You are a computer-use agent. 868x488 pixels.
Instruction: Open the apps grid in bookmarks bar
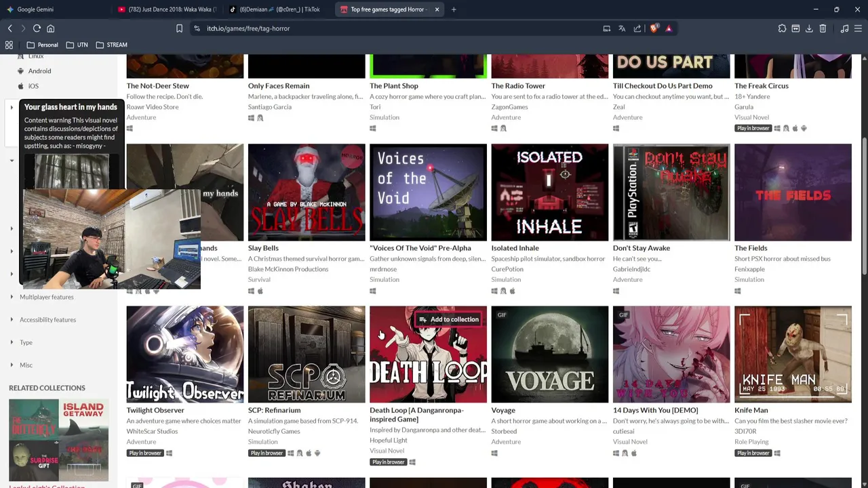click(x=9, y=45)
